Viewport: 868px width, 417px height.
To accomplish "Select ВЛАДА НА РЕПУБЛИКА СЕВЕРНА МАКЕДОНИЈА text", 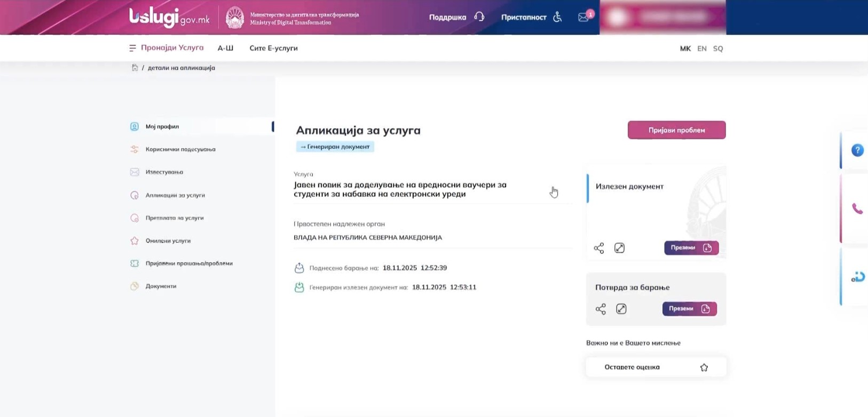I will [x=368, y=237].
